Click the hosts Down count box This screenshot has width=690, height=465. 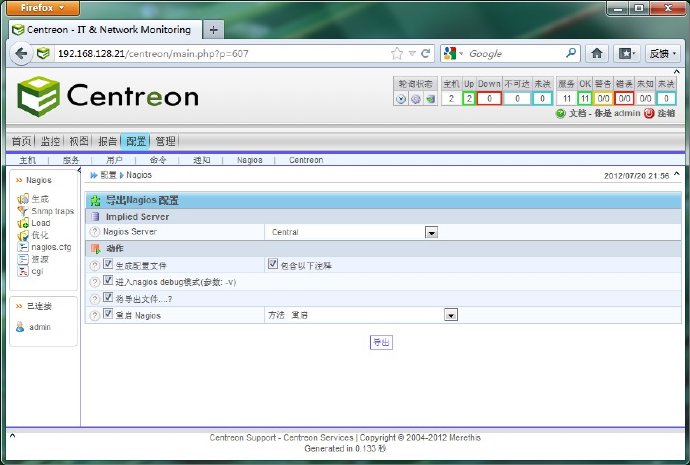point(489,99)
